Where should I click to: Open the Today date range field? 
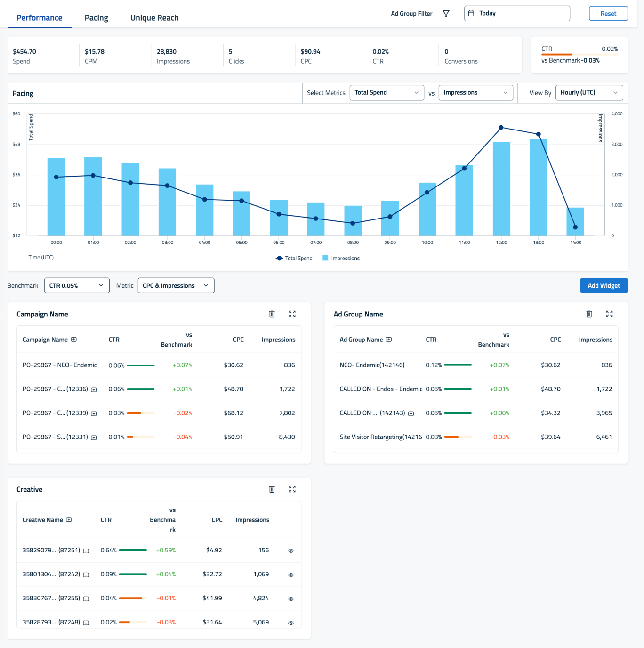tap(517, 13)
